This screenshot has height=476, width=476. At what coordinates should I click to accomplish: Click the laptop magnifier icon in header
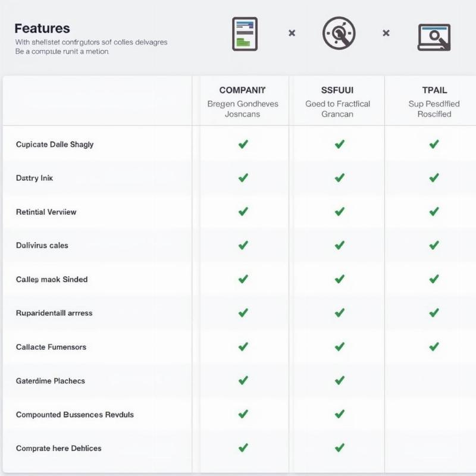pos(434,36)
